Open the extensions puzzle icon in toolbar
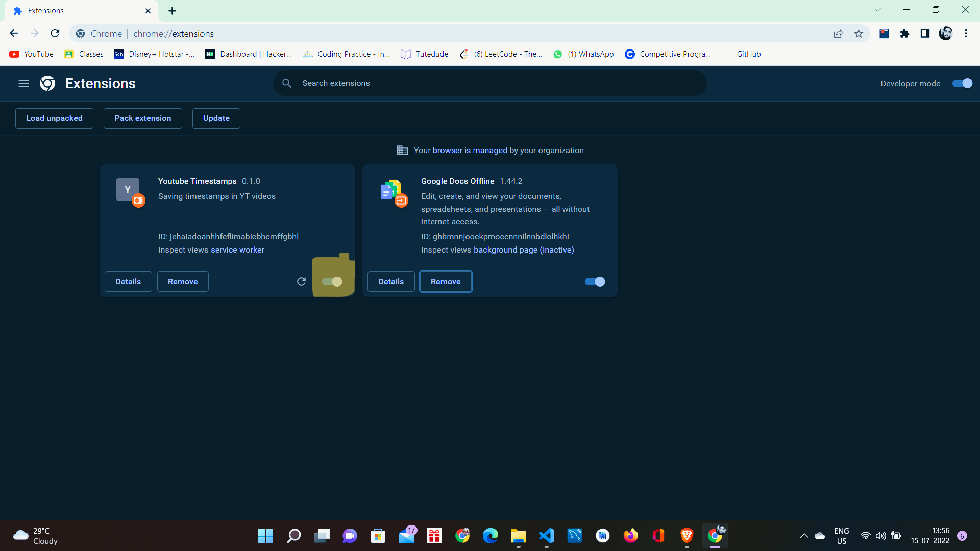980x551 pixels. tap(905, 33)
